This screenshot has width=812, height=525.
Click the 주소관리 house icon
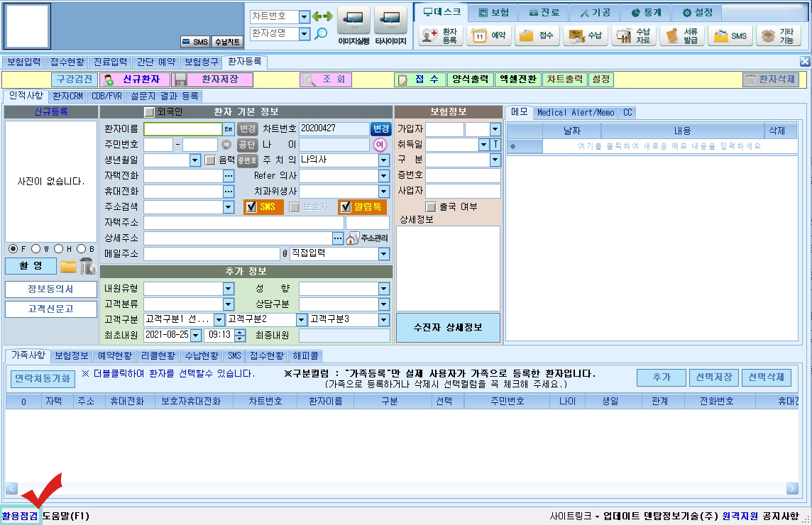coord(353,238)
